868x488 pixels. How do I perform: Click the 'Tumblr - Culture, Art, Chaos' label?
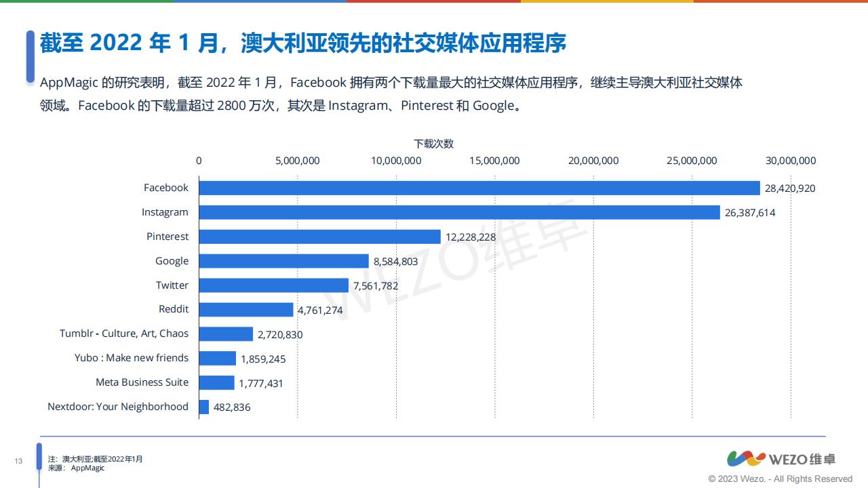click(x=124, y=333)
